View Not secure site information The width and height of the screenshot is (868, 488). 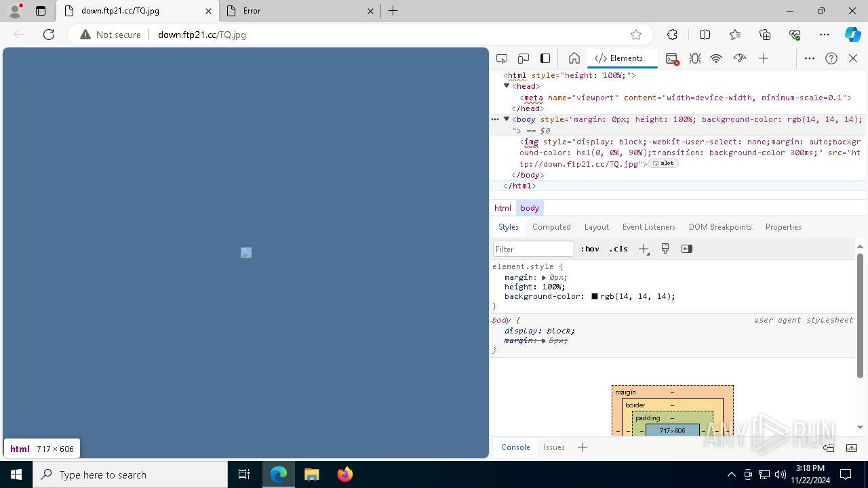point(111,35)
